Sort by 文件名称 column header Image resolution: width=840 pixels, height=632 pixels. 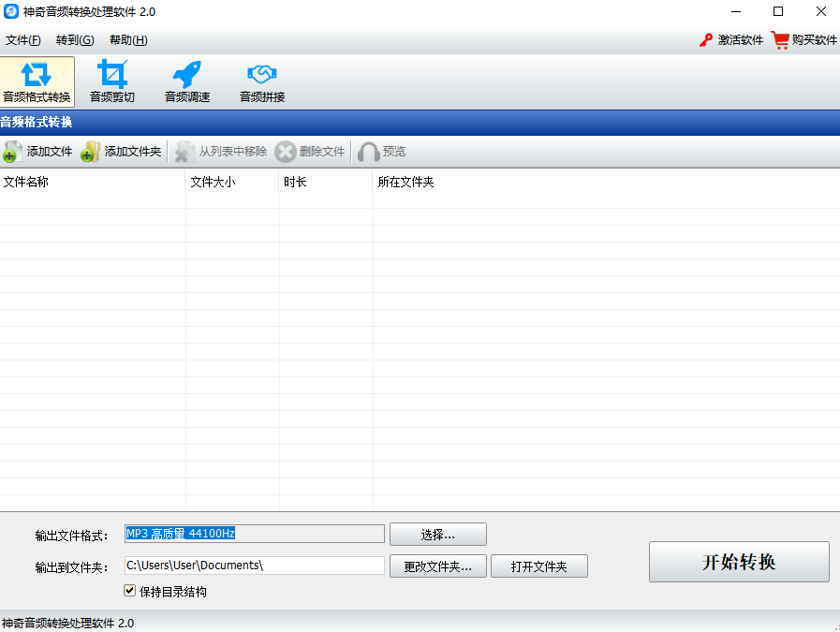click(x=93, y=182)
